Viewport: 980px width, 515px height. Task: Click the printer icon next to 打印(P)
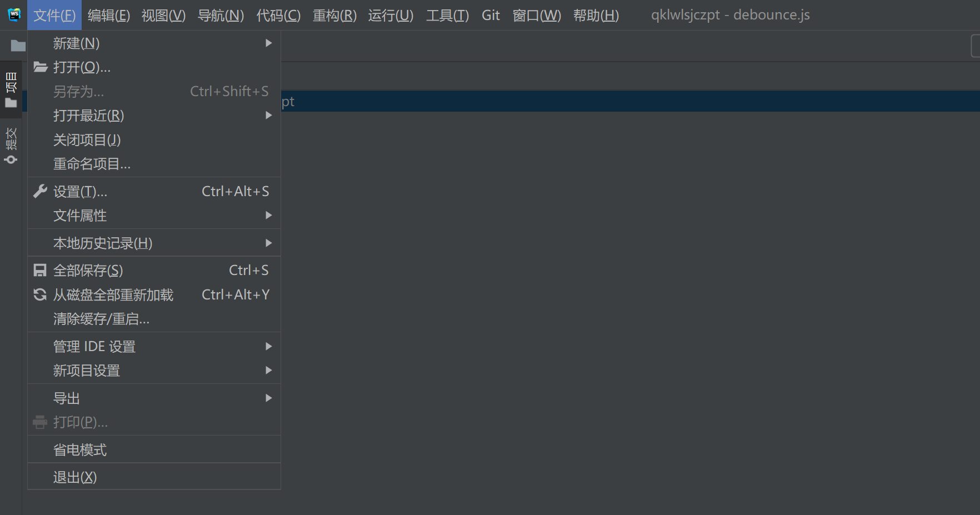[40, 422]
